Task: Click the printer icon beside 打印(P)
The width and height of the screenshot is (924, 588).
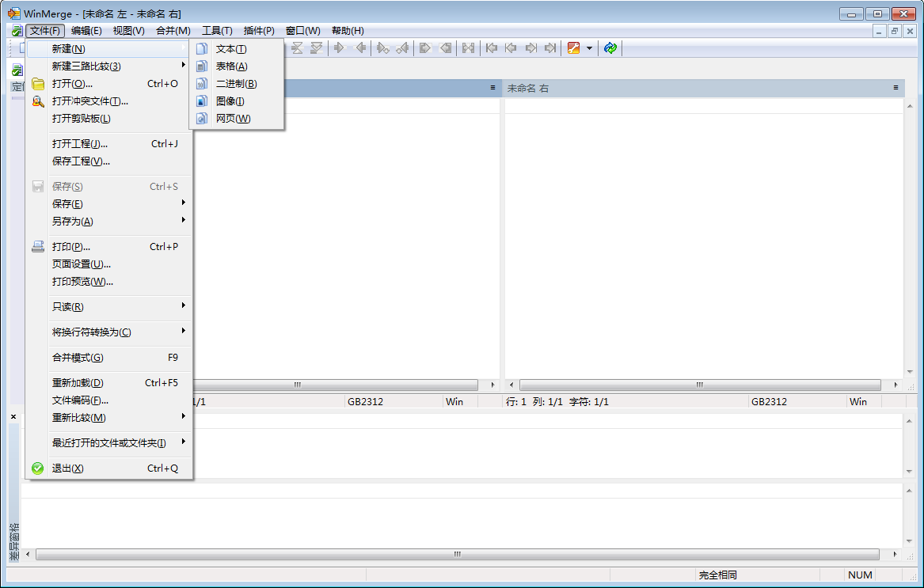Action: pyautogui.click(x=38, y=247)
